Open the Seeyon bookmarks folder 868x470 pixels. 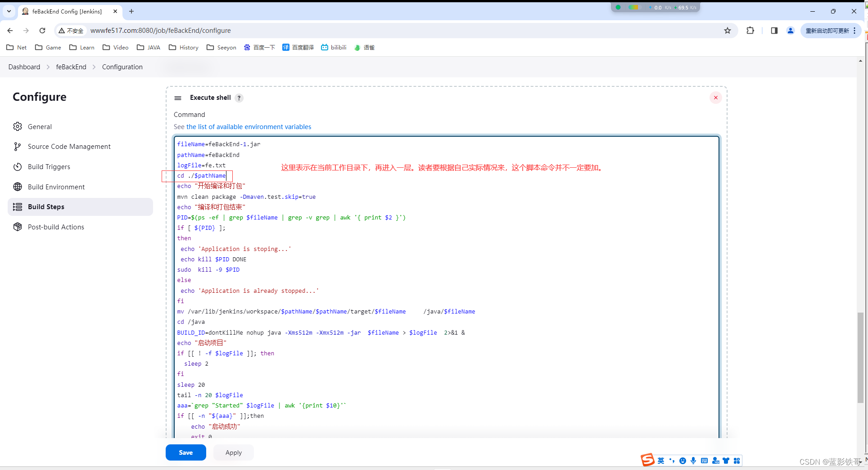222,47
